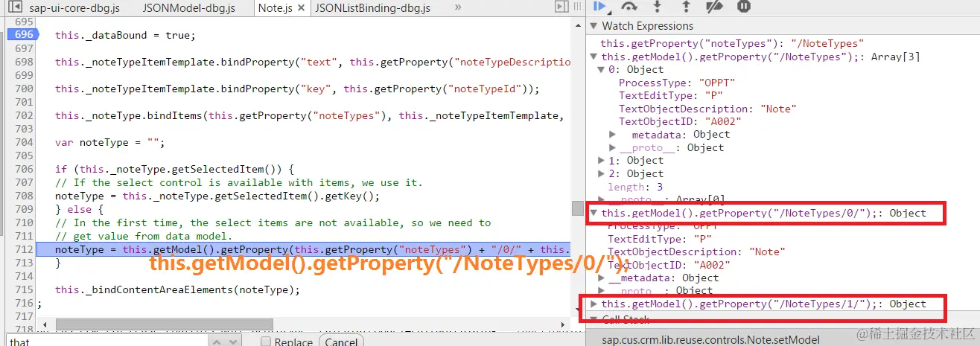Cancel the search bar
Viewport: 980px width, 346px height.
(340, 341)
